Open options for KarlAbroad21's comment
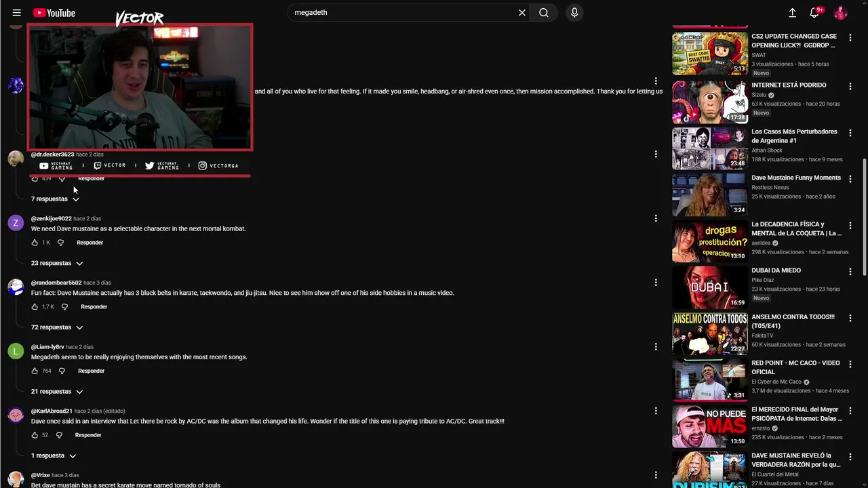This screenshot has width=868, height=488. tap(656, 411)
